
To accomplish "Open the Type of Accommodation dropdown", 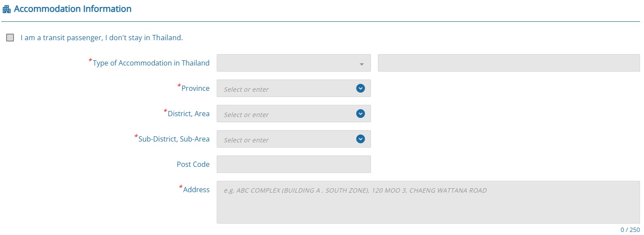I will click(x=288, y=63).
